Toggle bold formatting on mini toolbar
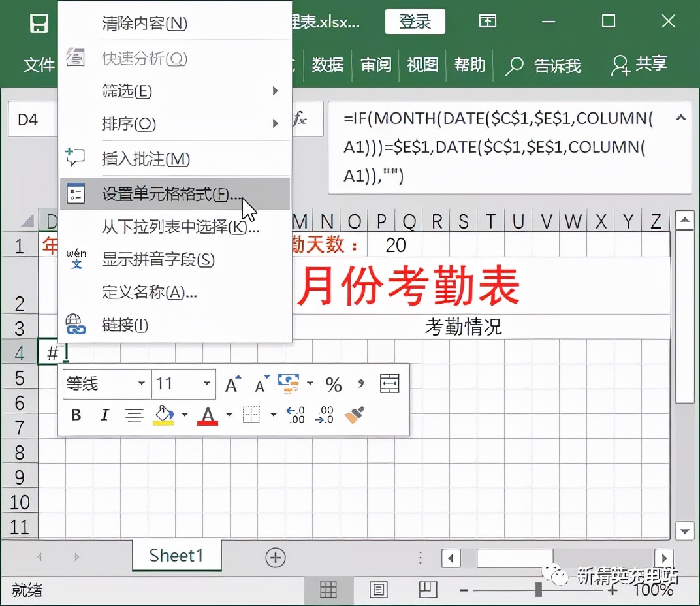This screenshot has height=606, width=700. tap(76, 413)
